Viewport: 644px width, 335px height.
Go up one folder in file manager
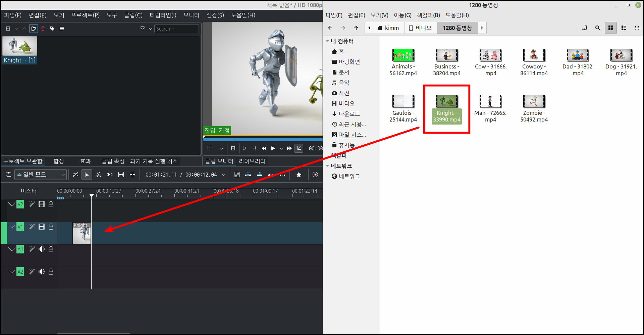pos(356,28)
